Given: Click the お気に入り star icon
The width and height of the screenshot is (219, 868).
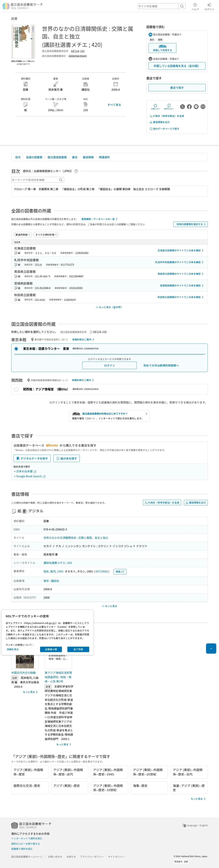Looking at the screenshot, I should coord(155,106).
